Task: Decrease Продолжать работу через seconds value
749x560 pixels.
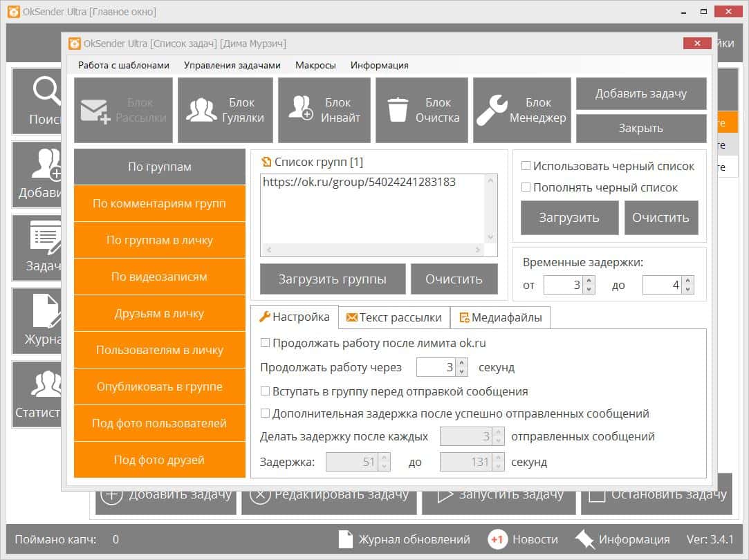Action: [x=461, y=371]
